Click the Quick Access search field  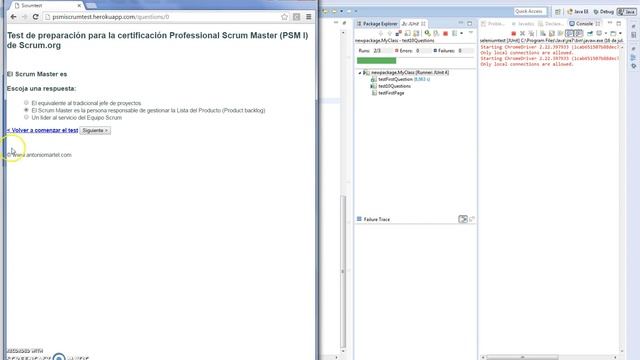[530, 11]
